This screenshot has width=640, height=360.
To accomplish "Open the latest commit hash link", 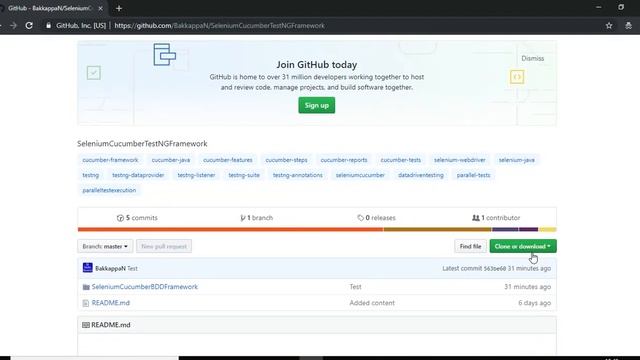I will tap(495, 269).
